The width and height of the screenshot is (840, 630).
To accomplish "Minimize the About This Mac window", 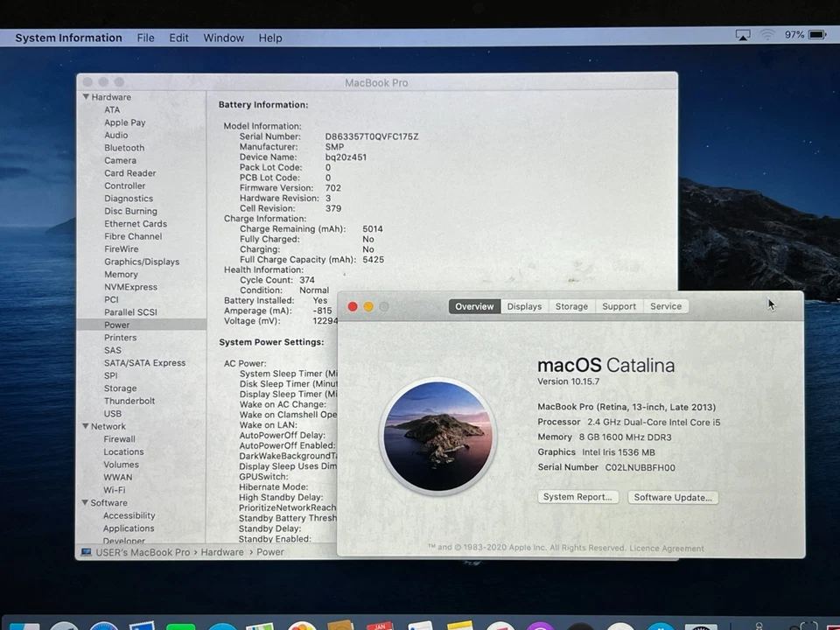I will tap(368, 306).
